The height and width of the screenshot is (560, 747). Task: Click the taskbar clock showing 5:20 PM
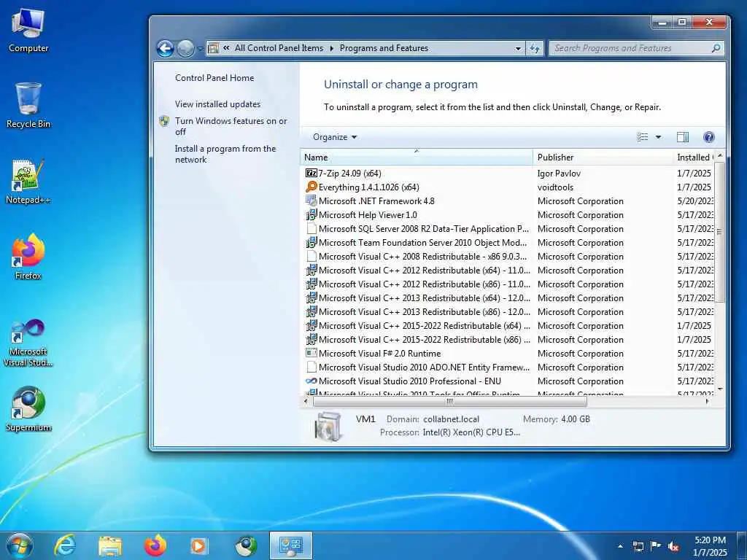coord(711,546)
